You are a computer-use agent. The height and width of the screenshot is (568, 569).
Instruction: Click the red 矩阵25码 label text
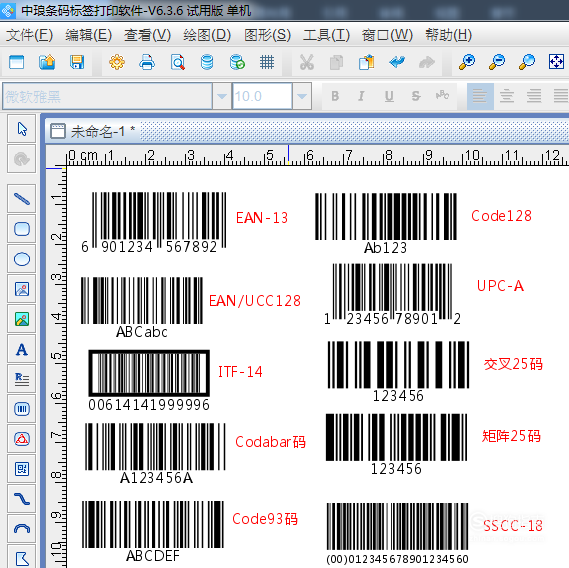(x=511, y=436)
